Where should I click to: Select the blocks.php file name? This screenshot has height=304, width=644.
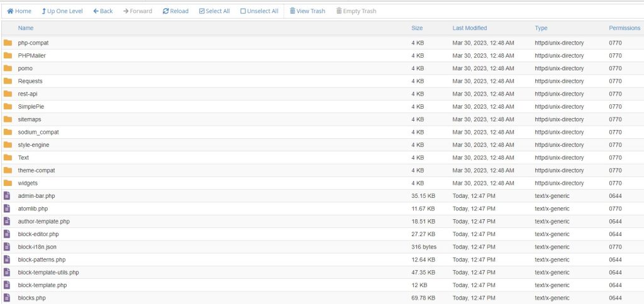tap(31, 298)
